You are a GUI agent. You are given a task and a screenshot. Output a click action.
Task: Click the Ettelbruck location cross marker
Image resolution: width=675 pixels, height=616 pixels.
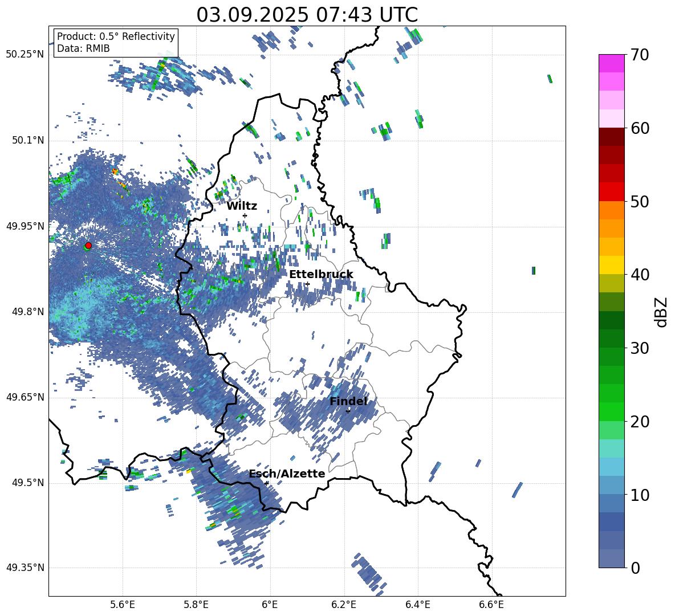point(307,284)
